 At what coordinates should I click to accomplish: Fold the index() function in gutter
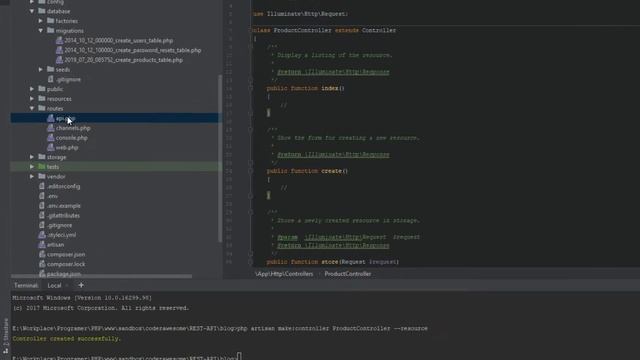tap(250, 88)
